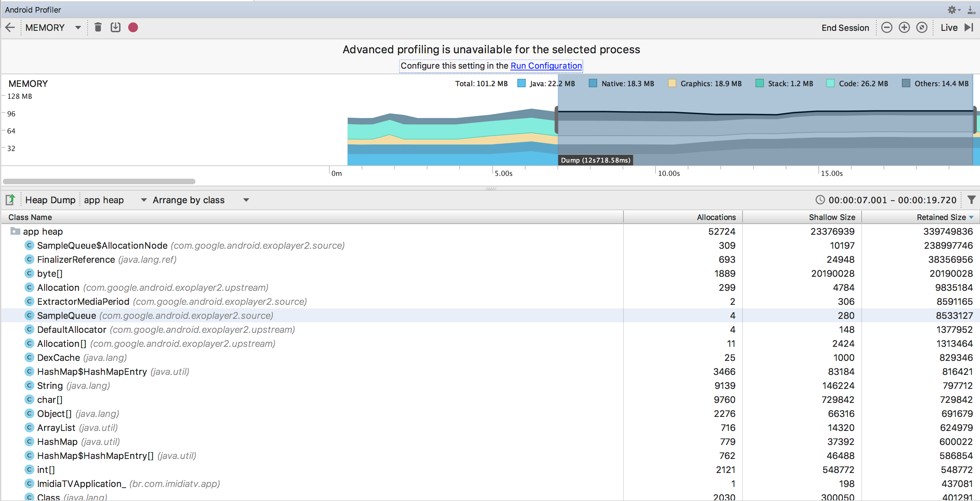Export the heap dump via the green arrow icon
Image resolution: width=980 pixels, height=501 pixels.
(x=10, y=199)
